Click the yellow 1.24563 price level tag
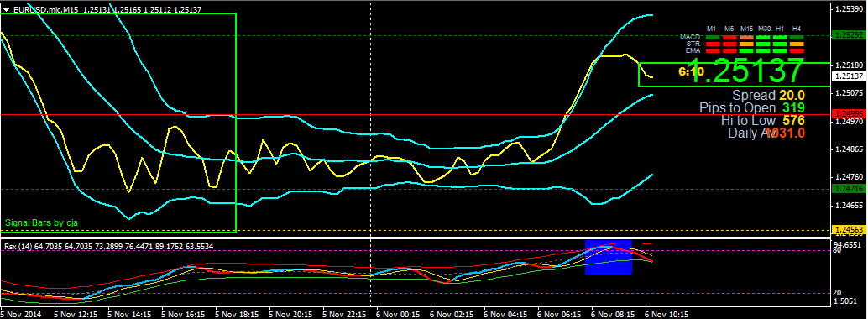This screenshot has width=868, height=319. pos(849,229)
